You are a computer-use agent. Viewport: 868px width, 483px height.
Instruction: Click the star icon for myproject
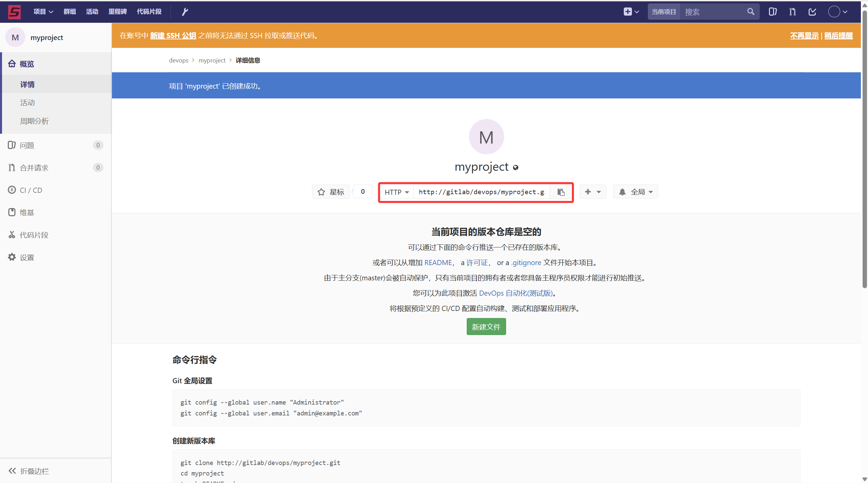tap(321, 192)
